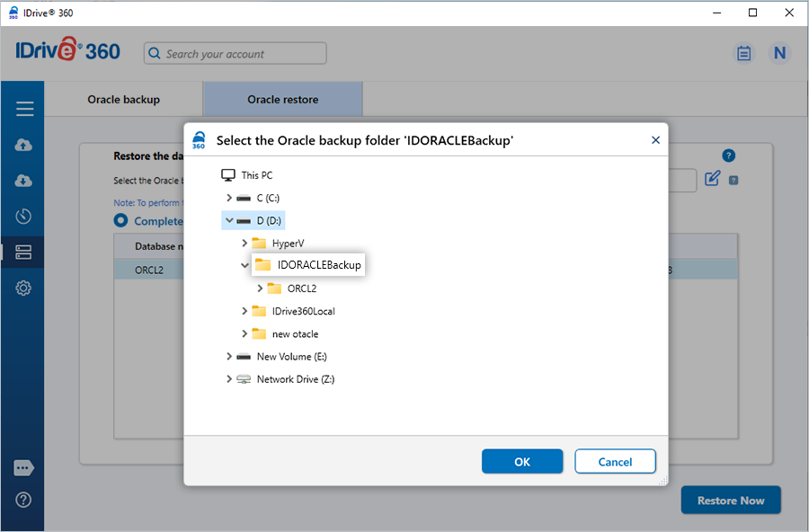The width and height of the screenshot is (809, 532).
Task: Click the cloud restore download icon
Action: 24,181
